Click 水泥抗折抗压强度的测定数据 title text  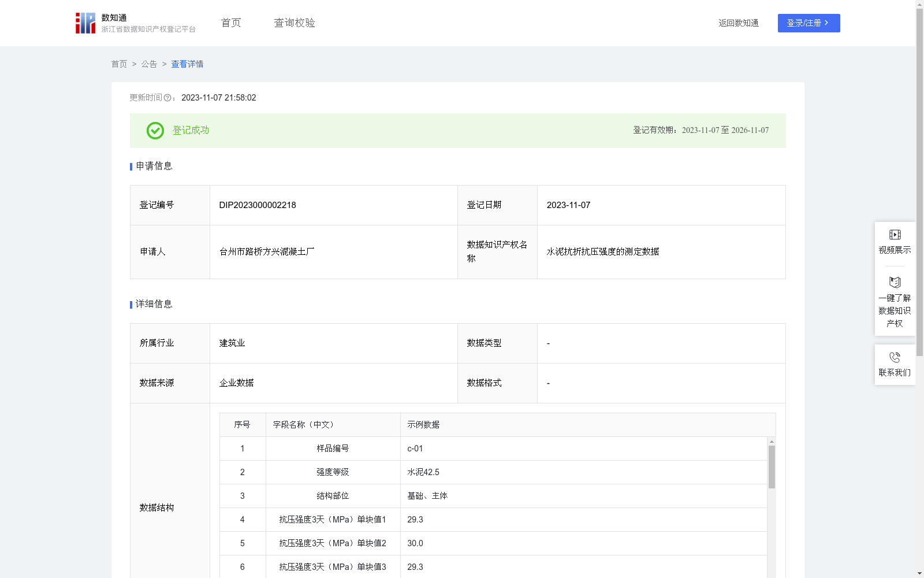(x=603, y=252)
